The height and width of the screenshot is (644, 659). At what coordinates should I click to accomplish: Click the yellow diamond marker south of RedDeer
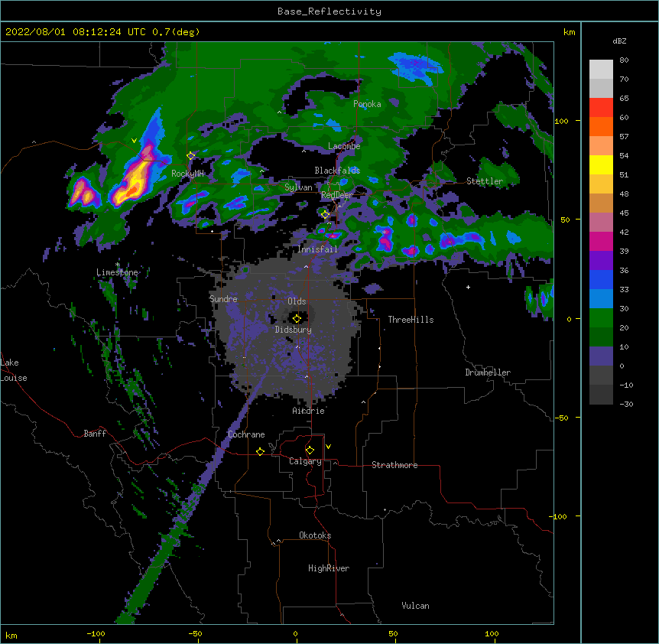(x=325, y=215)
